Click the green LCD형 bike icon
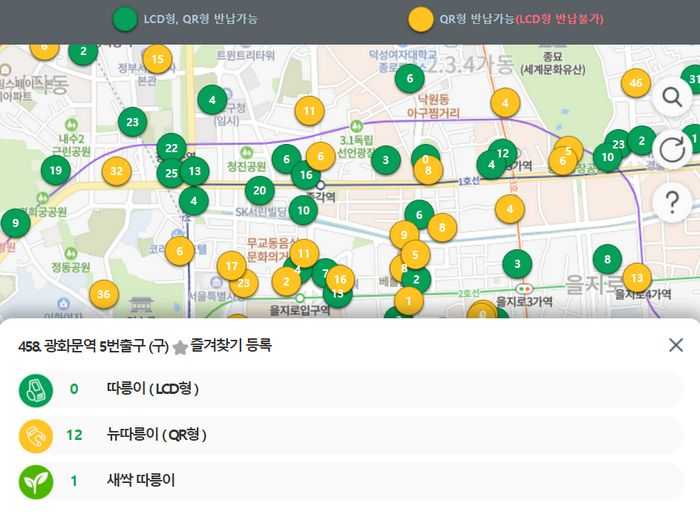 point(36,390)
